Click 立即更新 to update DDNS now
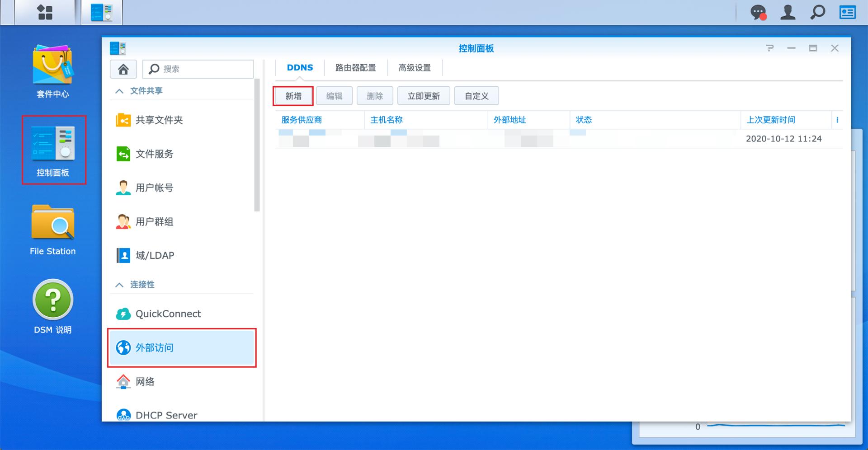Screen dimensions: 868x450 click(423, 95)
